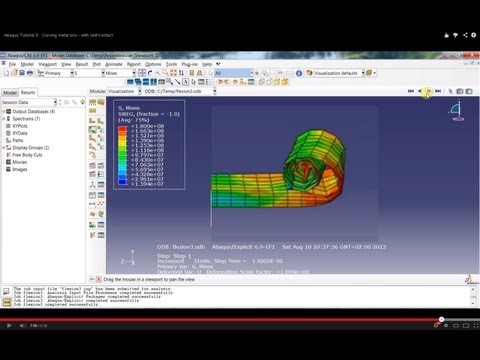Open a file with the folder icon
480x360 pixels.
click(14, 73)
